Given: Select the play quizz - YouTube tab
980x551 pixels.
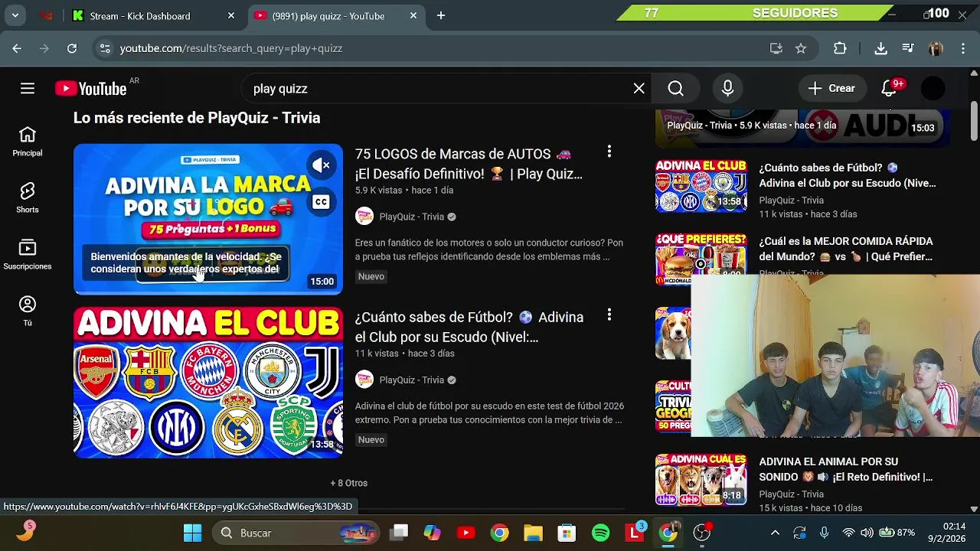Looking at the screenshot, I should pos(337,16).
